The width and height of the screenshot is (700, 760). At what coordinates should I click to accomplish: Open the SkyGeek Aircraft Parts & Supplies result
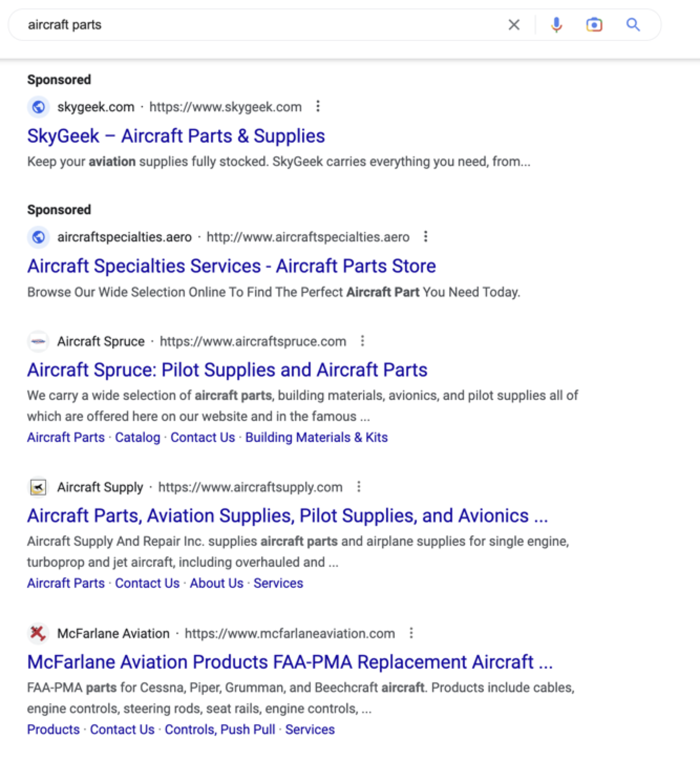(176, 136)
